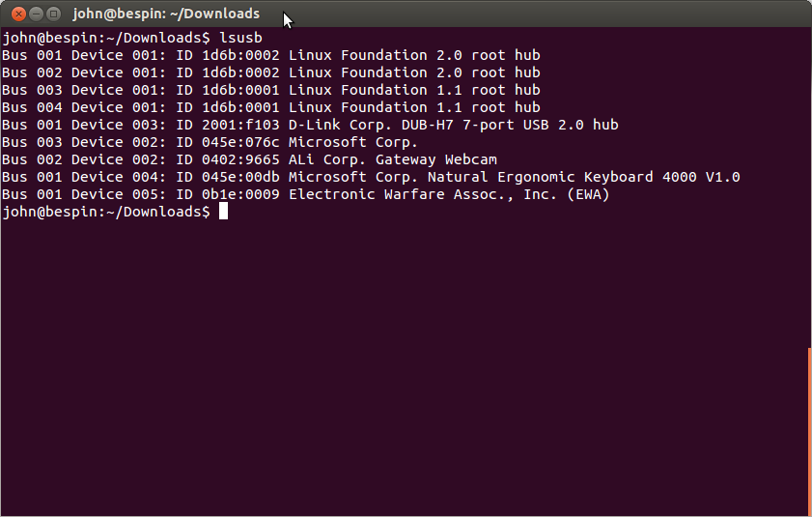Click the bottom john@bespin prompt text
Image resolution: width=812 pixels, height=517 pixels.
pyautogui.click(x=106, y=212)
